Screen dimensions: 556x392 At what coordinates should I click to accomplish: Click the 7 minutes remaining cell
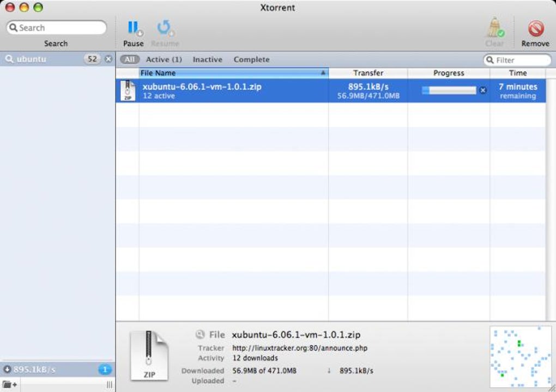click(x=518, y=91)
